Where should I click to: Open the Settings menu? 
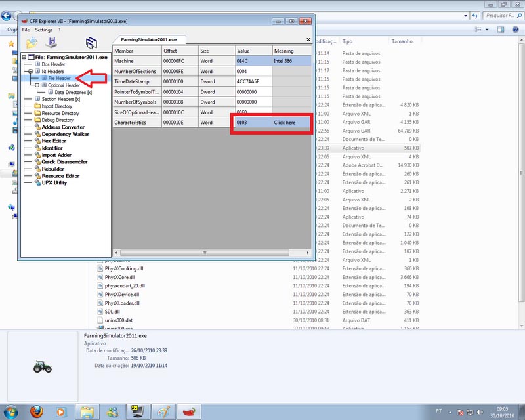click(x=43, y=30)
